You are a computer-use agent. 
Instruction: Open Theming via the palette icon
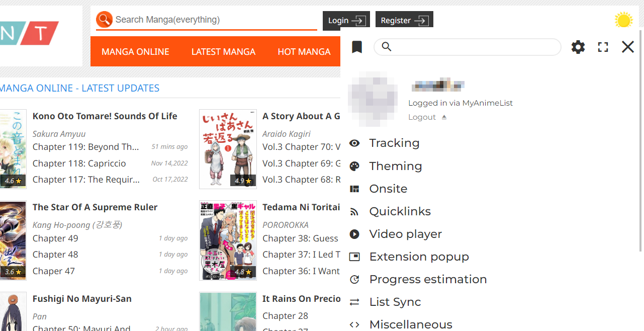pyautogui.click(x=355, y=166)
